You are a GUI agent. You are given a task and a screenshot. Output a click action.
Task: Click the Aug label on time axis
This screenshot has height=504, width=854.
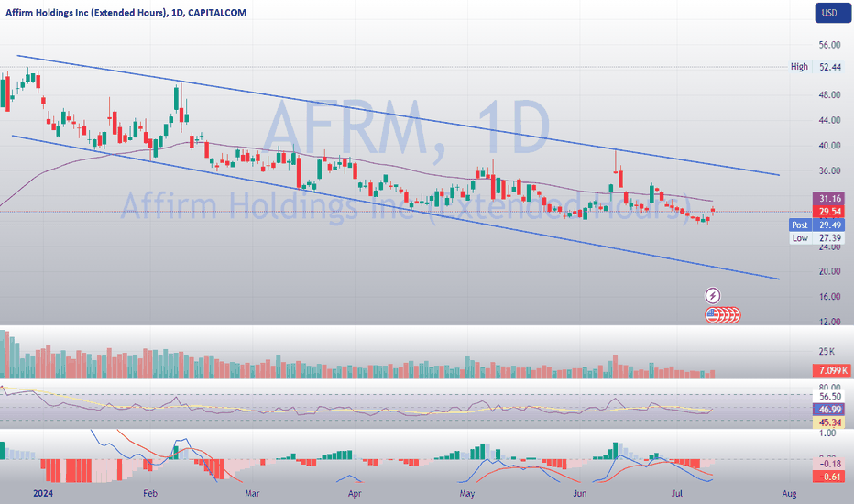point(789,493)
